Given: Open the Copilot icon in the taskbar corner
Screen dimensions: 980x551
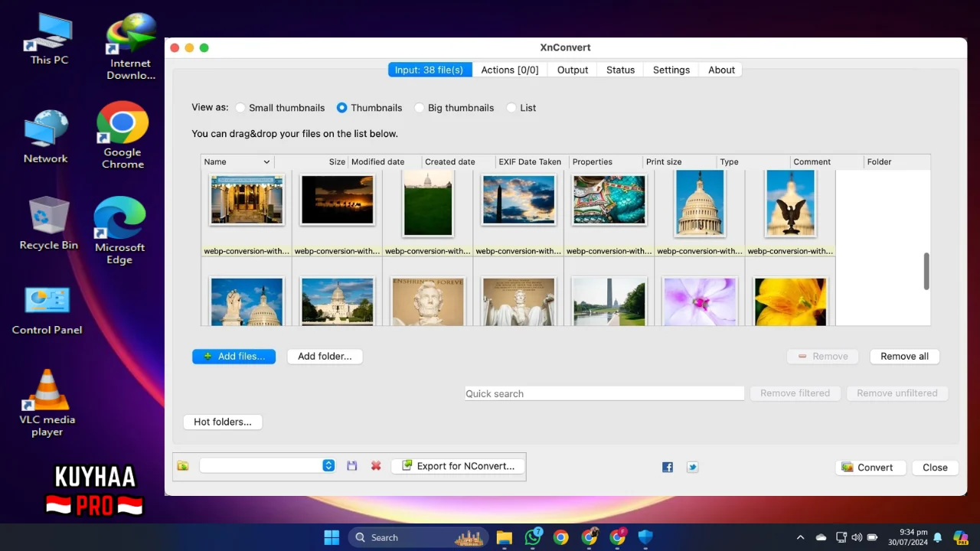Looking at the screenshot, I should pyautogui.click(x=960, y=537).
